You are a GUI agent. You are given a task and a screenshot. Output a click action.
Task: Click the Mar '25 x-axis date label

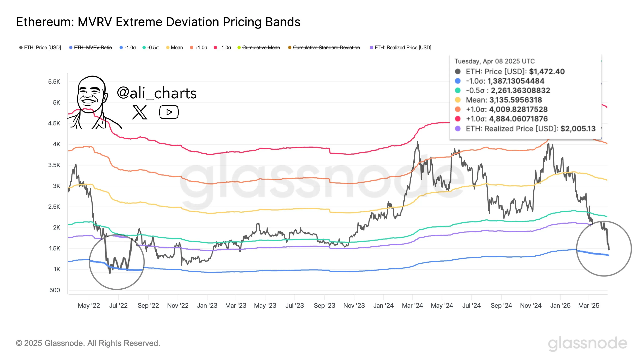click(x=589, y=305)
